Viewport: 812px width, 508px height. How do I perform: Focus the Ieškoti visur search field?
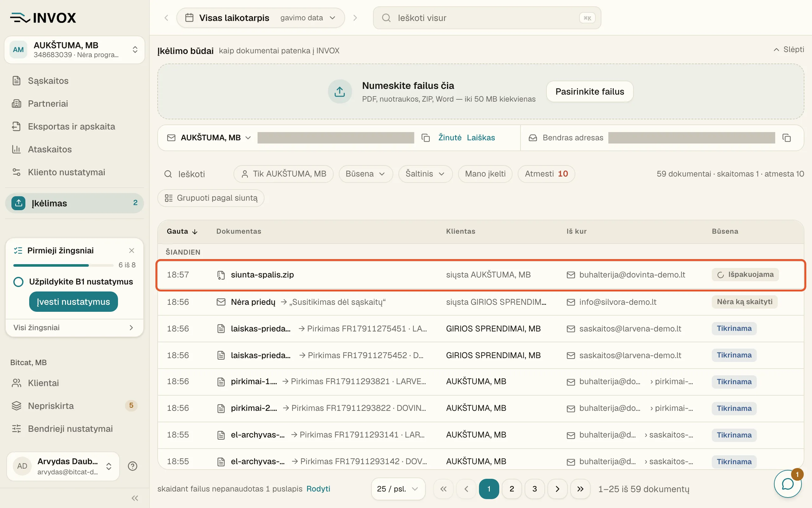[x=487, y=18]
